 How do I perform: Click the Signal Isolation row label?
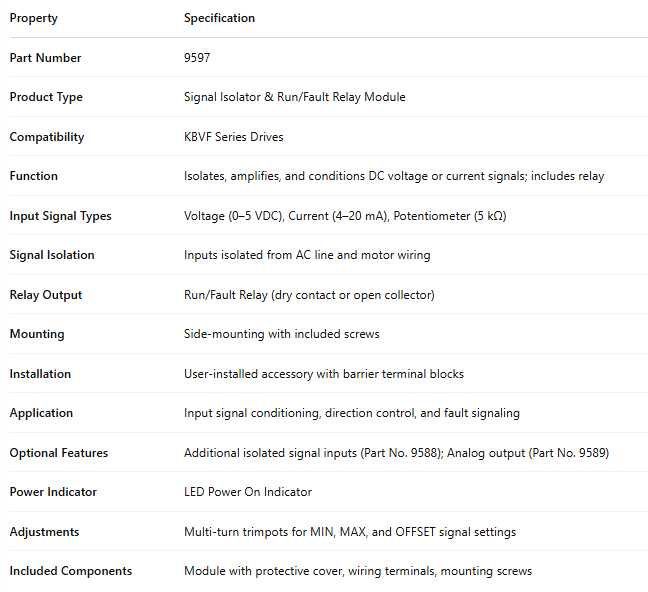click(x=52, y=255)
